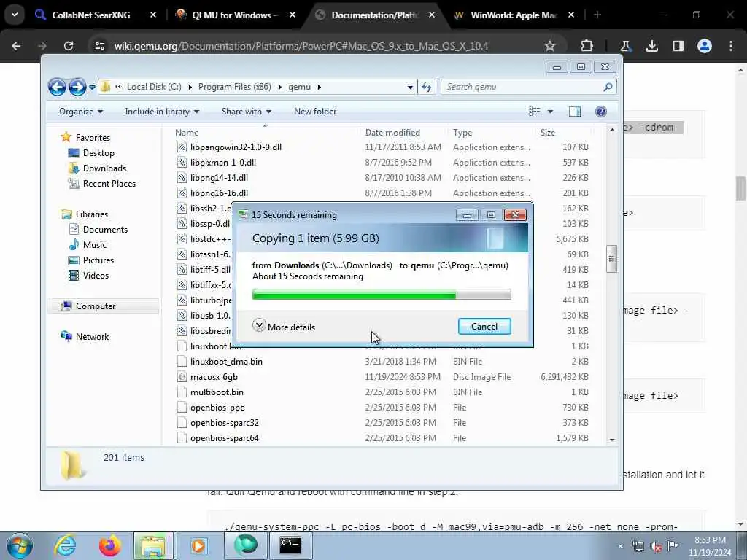Viewport: 747px width, 560px height.
Task: Click the Explorer Back arrow button
Action: (57, 87)
